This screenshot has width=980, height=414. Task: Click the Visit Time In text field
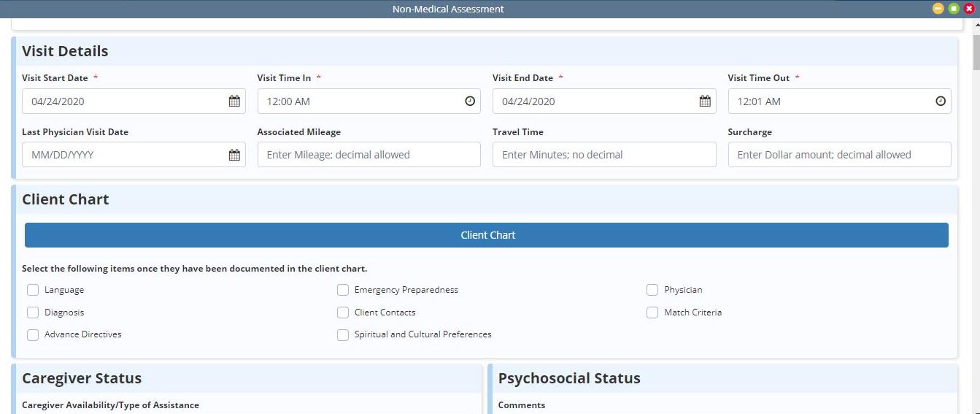(369, 101)
